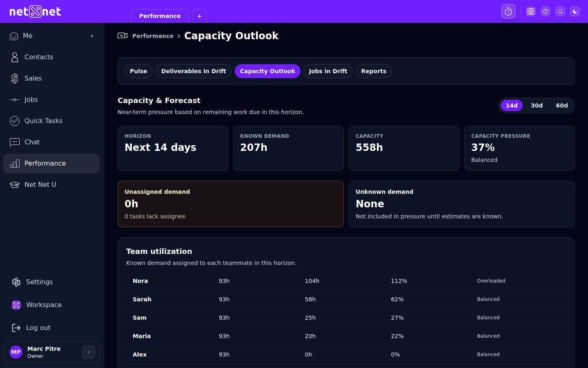Screen dimensions: 588x368
Task: Collapse sidebar using chevron beside Marc Pitre
Action: coord(89,352)
